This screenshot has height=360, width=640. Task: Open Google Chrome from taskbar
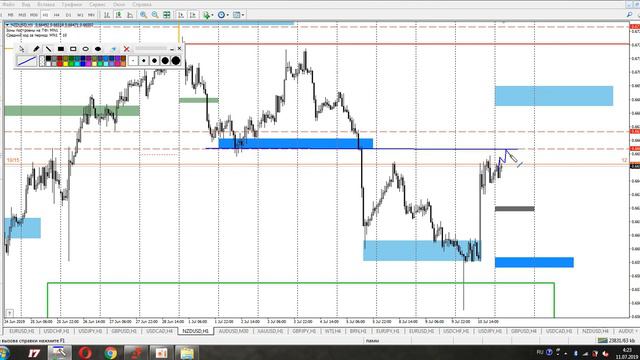pos(110,353)
